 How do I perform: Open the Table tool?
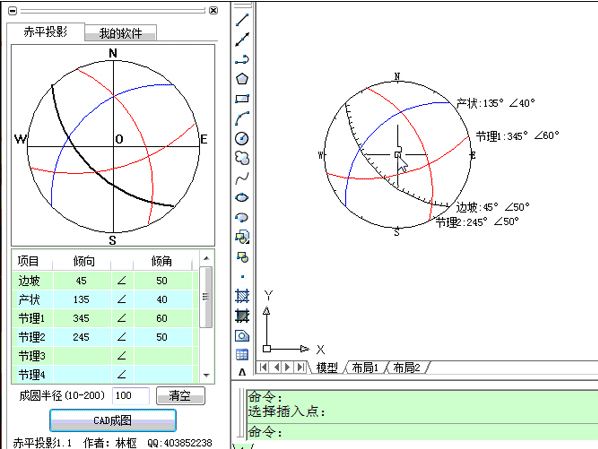[x=242, y=354]
